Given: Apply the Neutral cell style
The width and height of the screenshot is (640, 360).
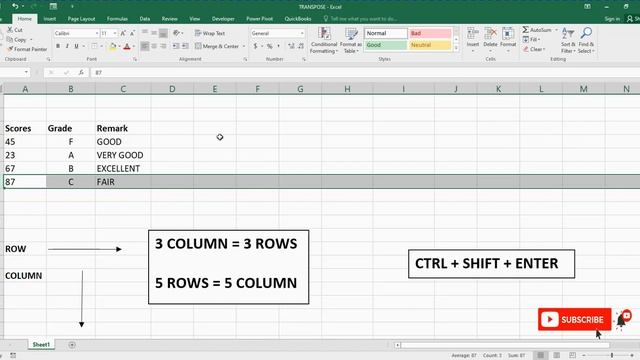Looking at the screenshot, I should 430,45.
